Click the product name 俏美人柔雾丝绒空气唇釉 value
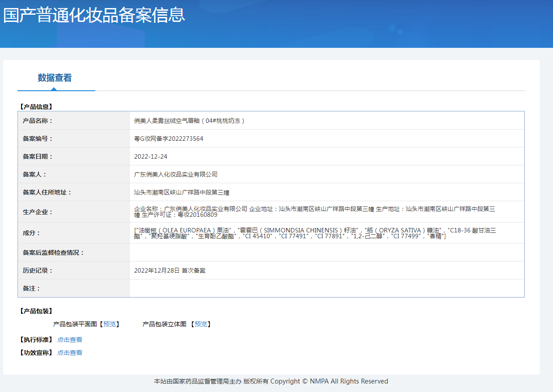Viewport: 553px width, 392px height. pos(190,121)
